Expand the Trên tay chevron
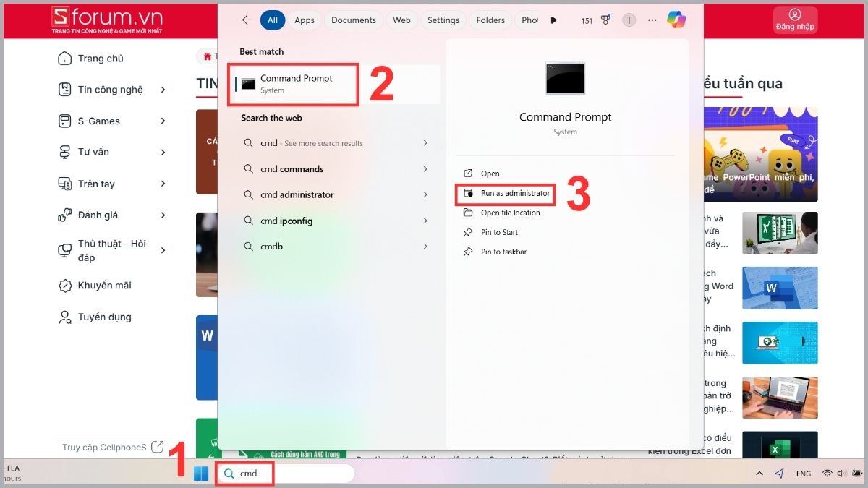This screenshot has width=868, height=488. click(x=163, y=184)
